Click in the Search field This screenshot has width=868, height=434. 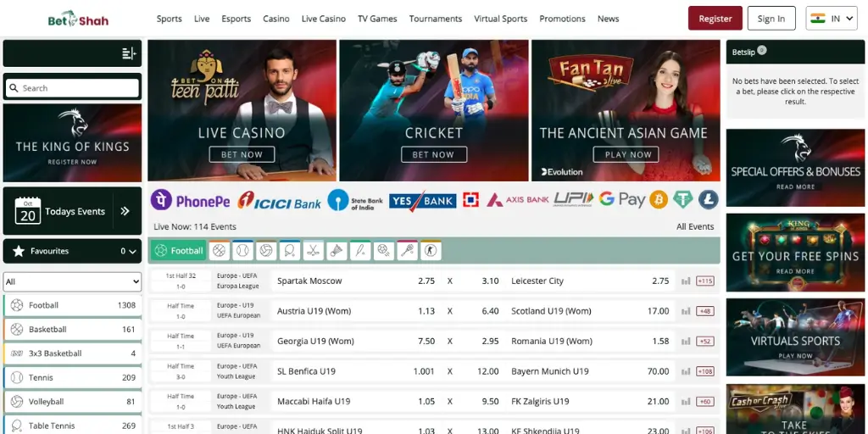click(x=73, y=88)
